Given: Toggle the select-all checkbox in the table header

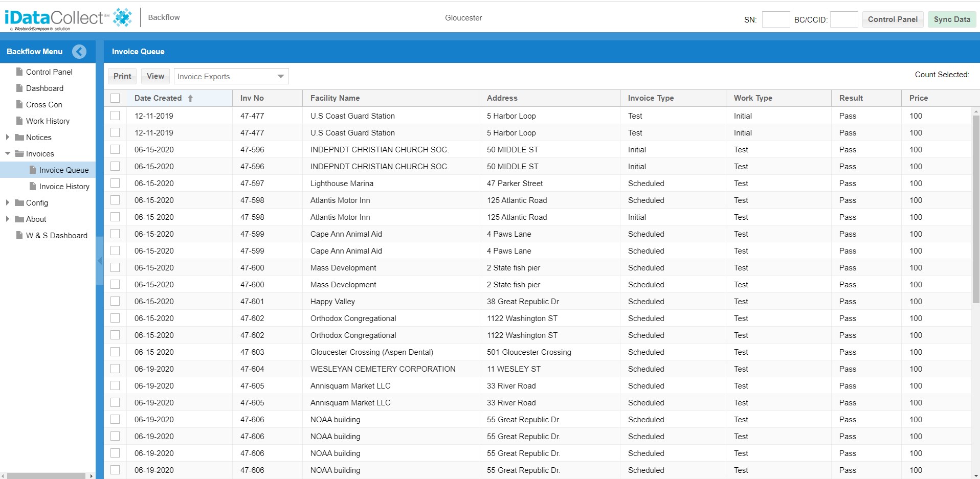Looking at the screenshot, I should pyautogui.click(x=115, y=98).
